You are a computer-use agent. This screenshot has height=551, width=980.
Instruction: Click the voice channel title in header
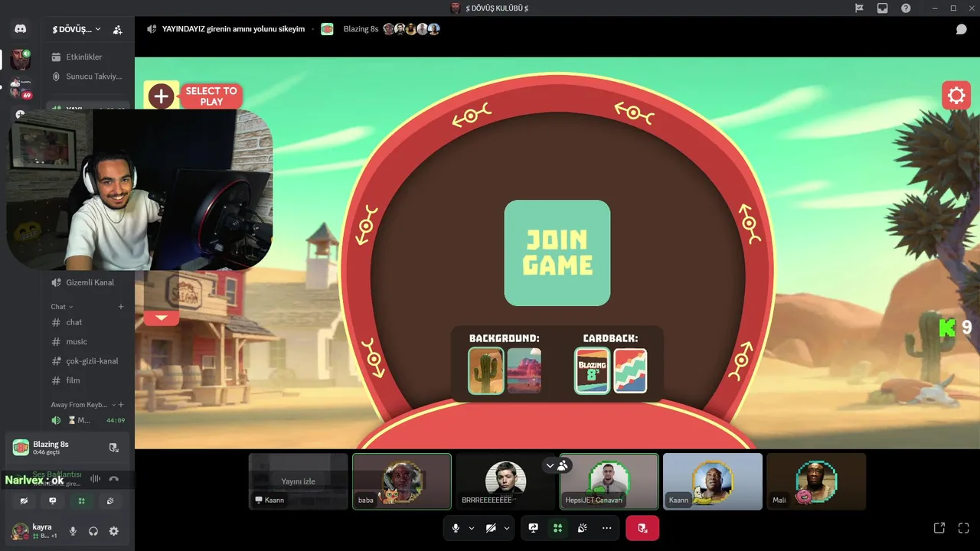(x=234, y=29)
